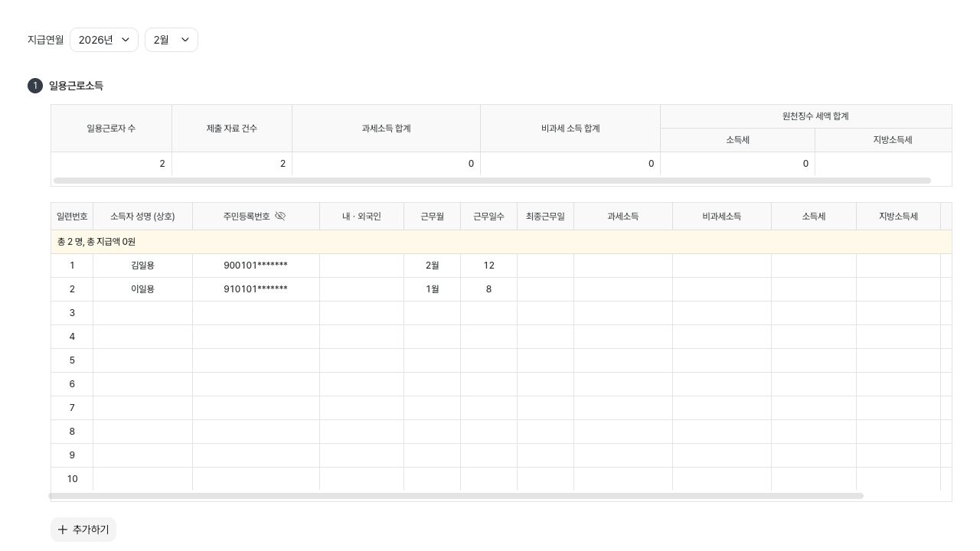Click the 비과세 소득 합계 summary header
This screenshot has width=980, height=551.
point(570,129)
